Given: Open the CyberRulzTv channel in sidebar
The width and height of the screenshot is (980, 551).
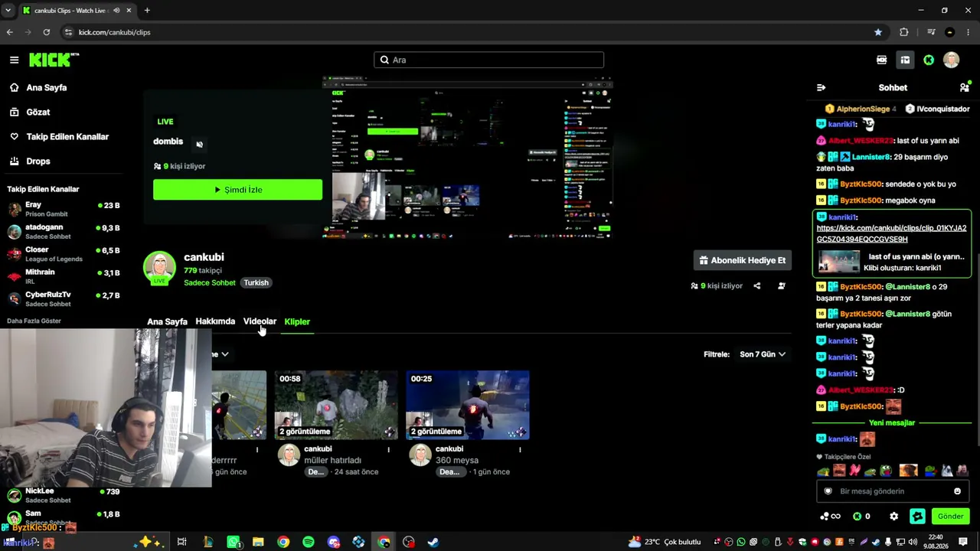Looking at the screenshot, I should coord(63,298).
